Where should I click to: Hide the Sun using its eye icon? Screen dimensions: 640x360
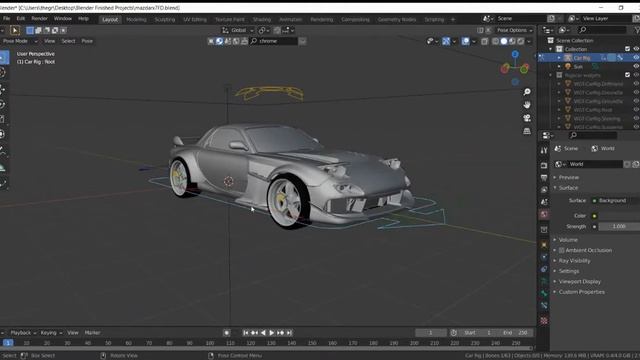[636, 67]
